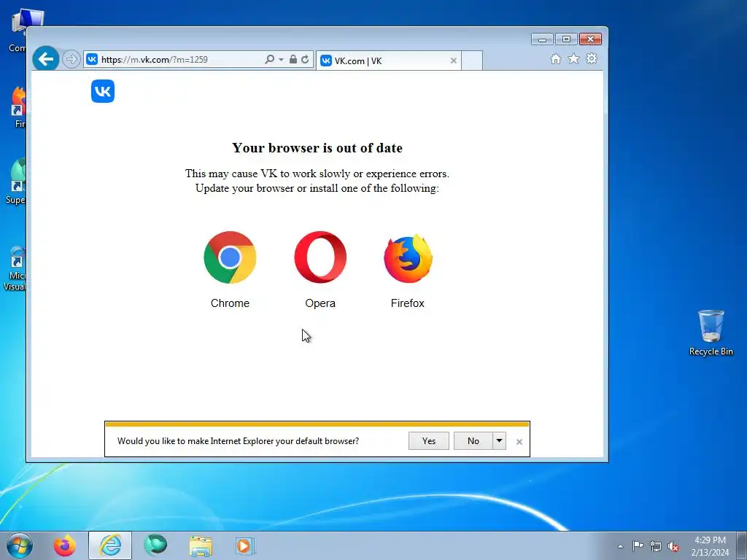Image resolution: width=747 pixels, height=560 pixels.
Task: Expand the address bar autocomplete dropdown arrow
Action: point(281,60)
